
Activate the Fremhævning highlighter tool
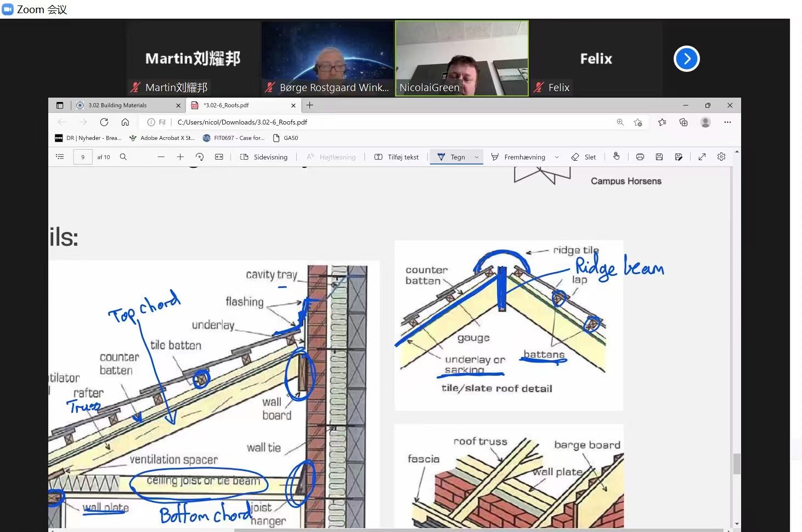[518, 157]
